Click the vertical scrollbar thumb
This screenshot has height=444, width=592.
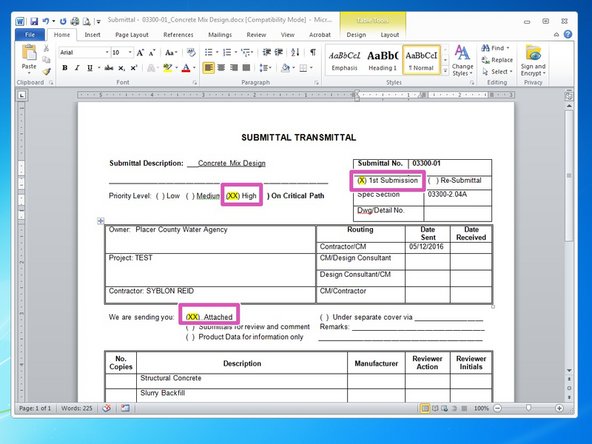pos(569,175)
